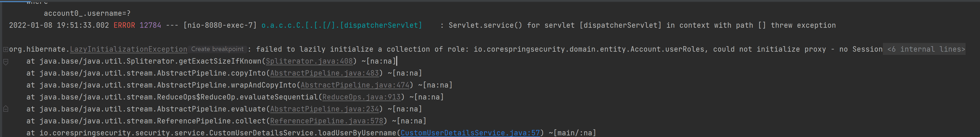Navigate to AbstractPipeline.java:483 link
Image resolution: width=980 pixels, height=137 pixels.
click(x=324, y=73)
